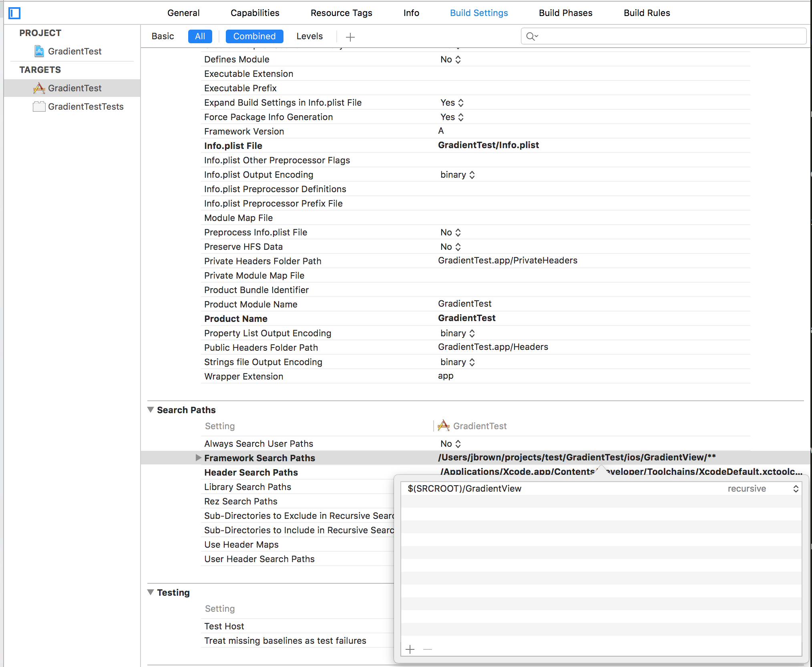Click the Info.plist File value
This screenshot has width=812, height=667.
pos(488,145)
